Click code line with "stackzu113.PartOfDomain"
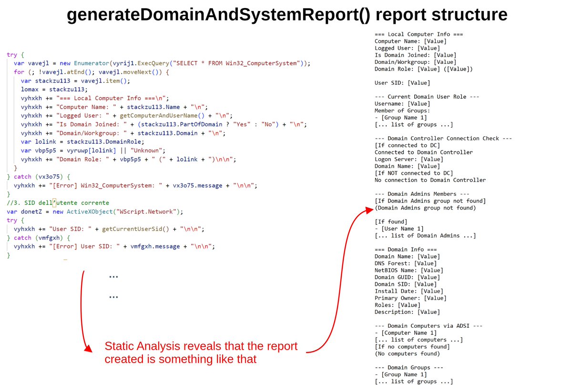The height and width of the screenshot is (392, 572). [164, 124]
